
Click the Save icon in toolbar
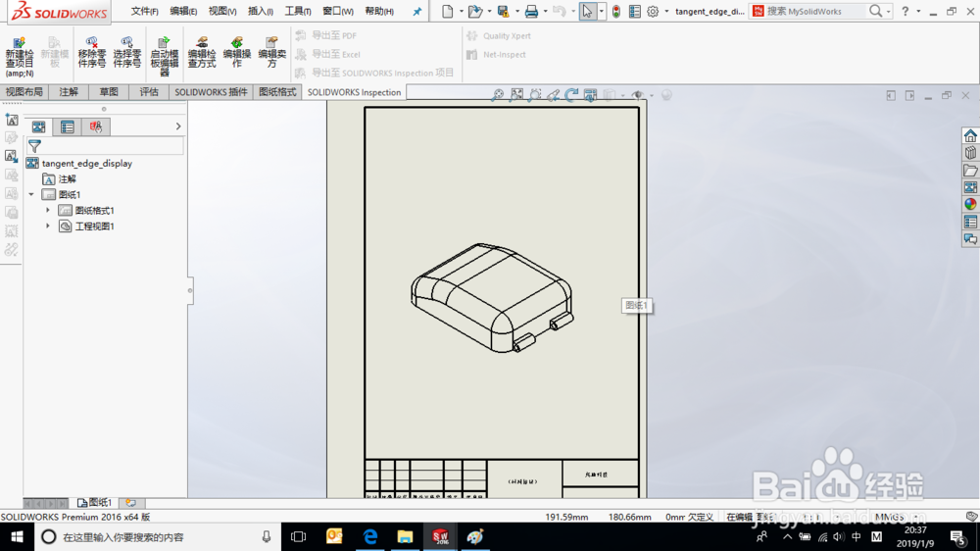(x=503, y=11)
